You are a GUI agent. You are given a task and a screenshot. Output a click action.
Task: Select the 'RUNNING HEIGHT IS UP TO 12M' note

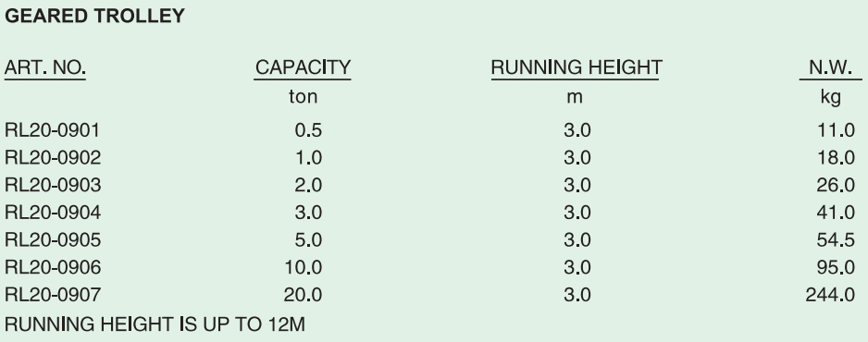(155, 324)
